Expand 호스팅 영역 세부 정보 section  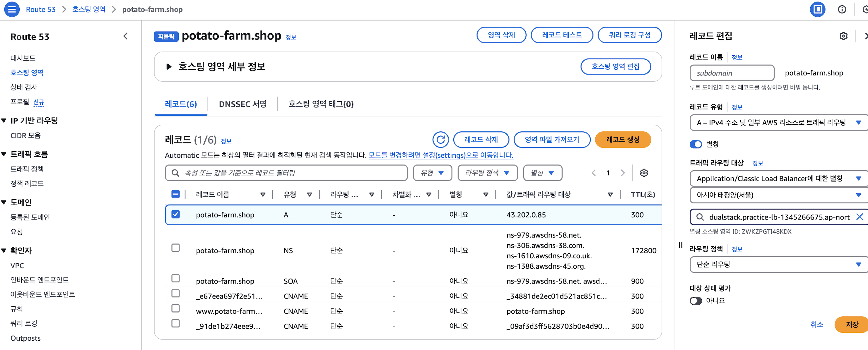tap(169, 67)
